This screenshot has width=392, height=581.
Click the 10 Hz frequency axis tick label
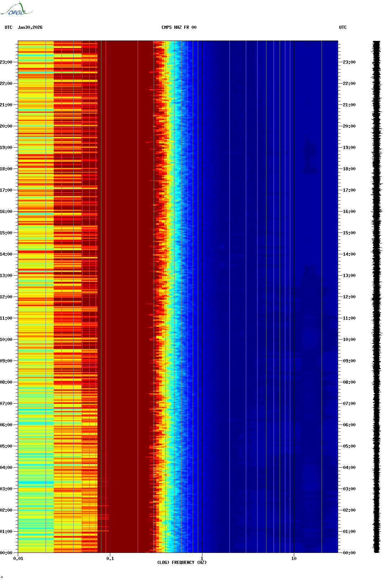[x=294, y=558]
